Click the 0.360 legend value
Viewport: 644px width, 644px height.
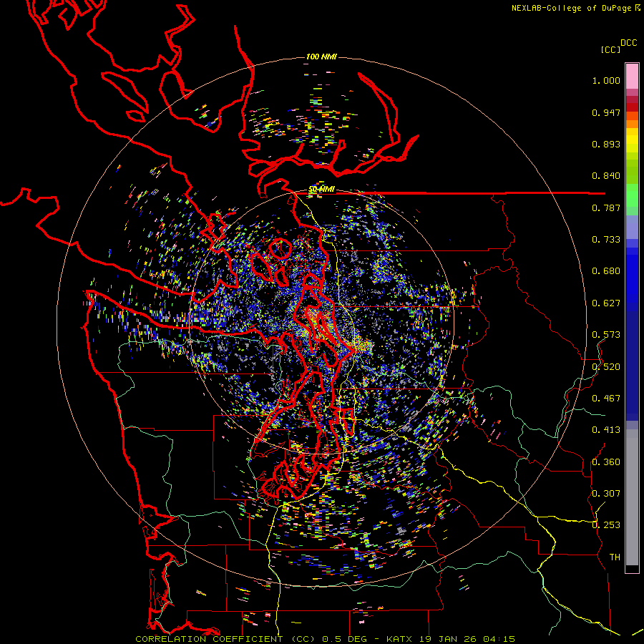[x=606, y=462]
